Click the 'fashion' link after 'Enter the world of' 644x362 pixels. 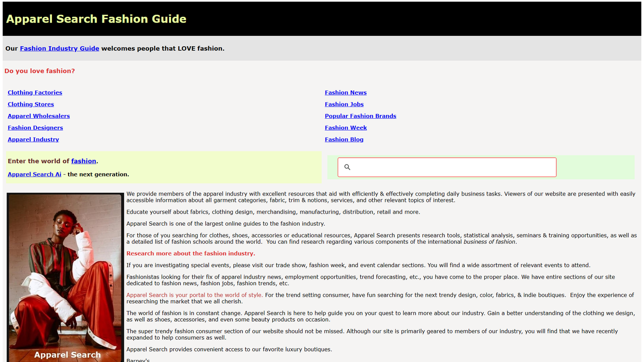84,161
